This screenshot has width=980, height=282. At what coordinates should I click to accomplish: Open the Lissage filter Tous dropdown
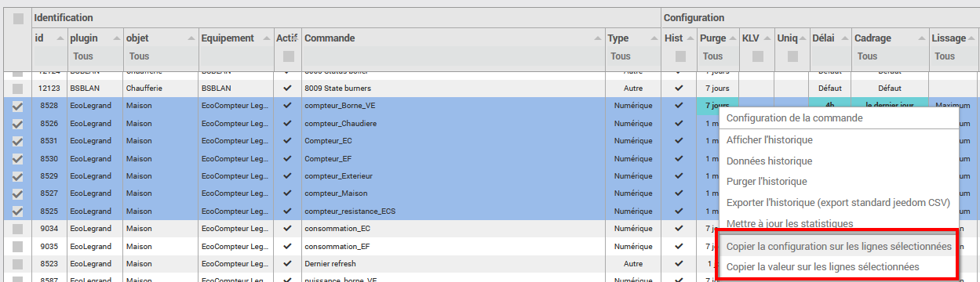954,56
